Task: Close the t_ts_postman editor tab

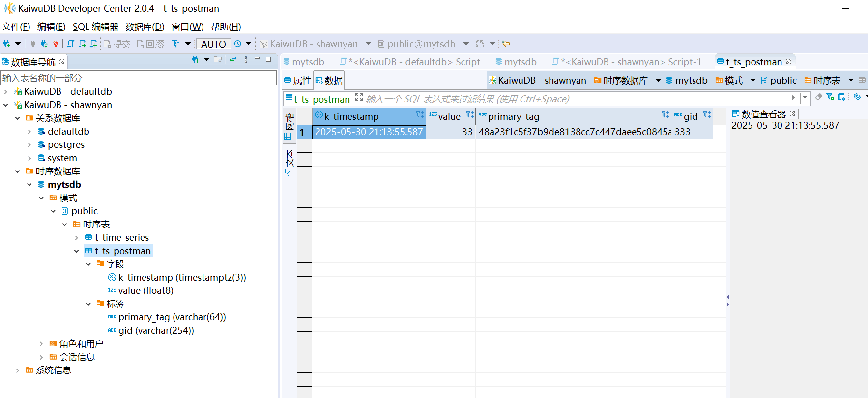Action: point(789,61)
